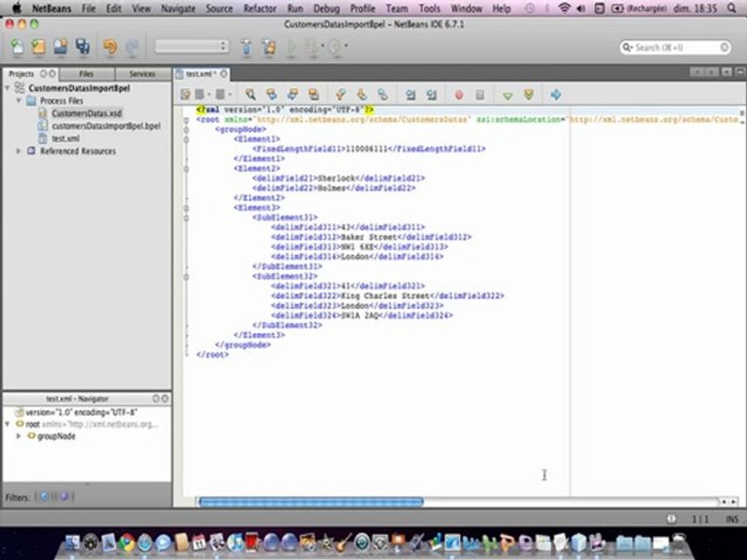Screen dimensions: 747x560
Task: Open Google Chrome from the Dock
Action: pyautogui.click(x=127, y=542)
